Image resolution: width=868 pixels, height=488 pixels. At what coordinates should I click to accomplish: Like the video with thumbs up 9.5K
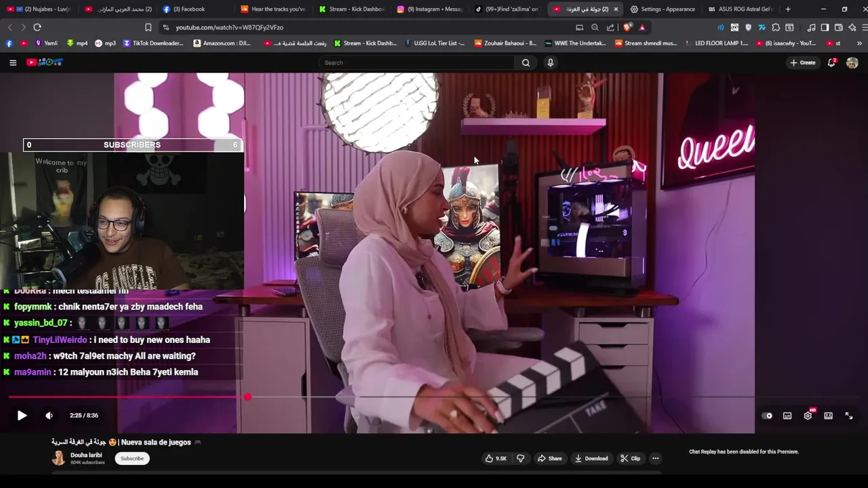click(x=496, y=458)
